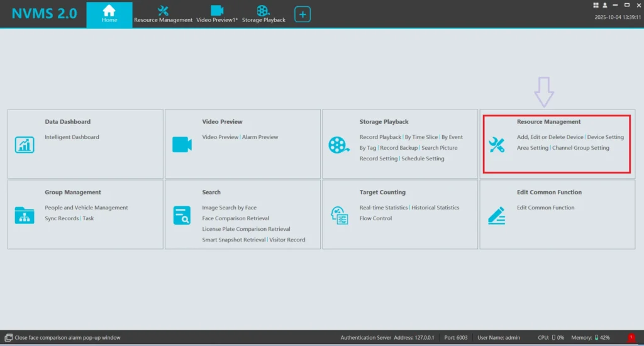
Task: Open the License Plate Comparison Retrieval link
Action: click(246, 229)
